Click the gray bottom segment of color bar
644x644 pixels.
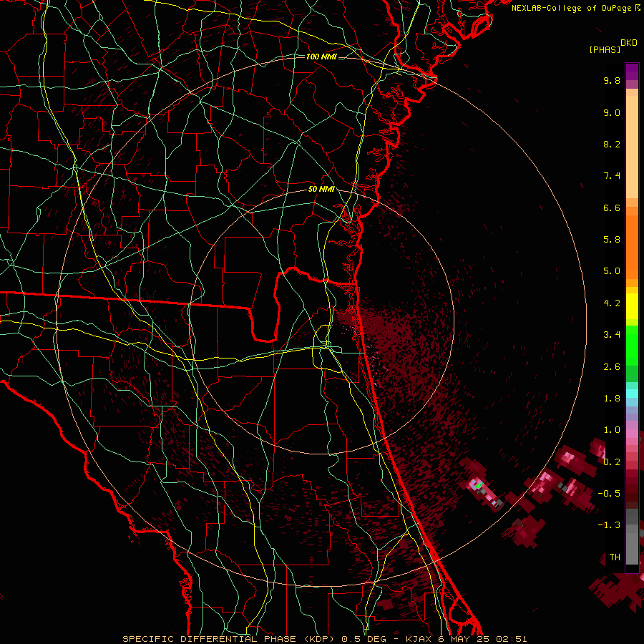pos(632,548)
